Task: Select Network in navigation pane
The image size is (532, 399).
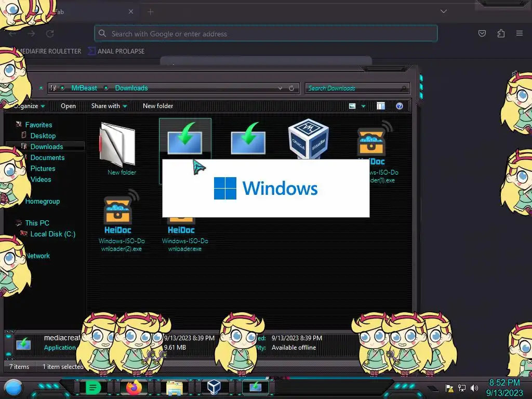Action: [37, 256]
